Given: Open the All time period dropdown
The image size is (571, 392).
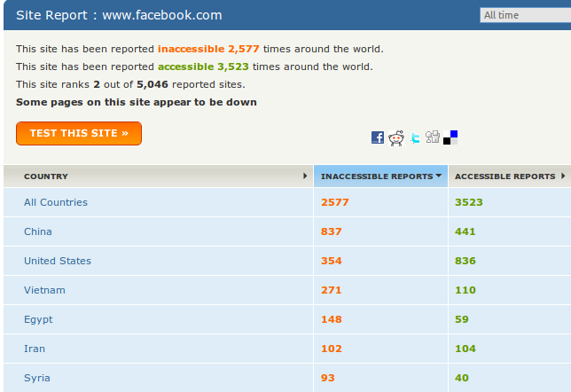Looking at the screenshot, I should click(x=525, y=15).
